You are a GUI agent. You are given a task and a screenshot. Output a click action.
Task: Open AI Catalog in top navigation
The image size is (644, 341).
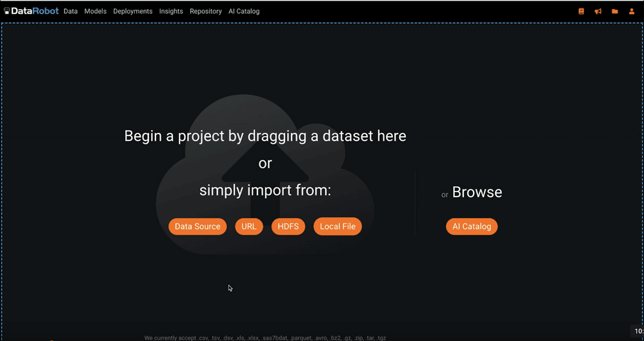[x=244, y=12]
